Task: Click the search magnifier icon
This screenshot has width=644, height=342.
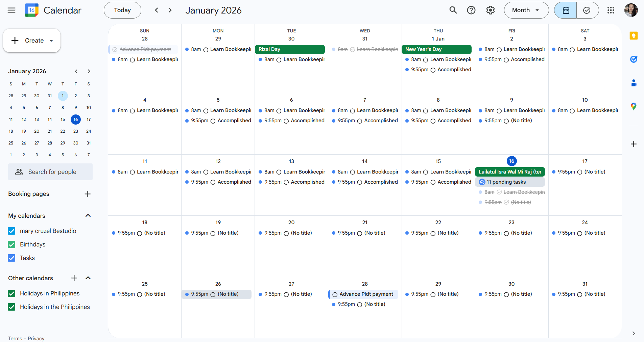Action: pyautogui.click(x=453, y=10)
